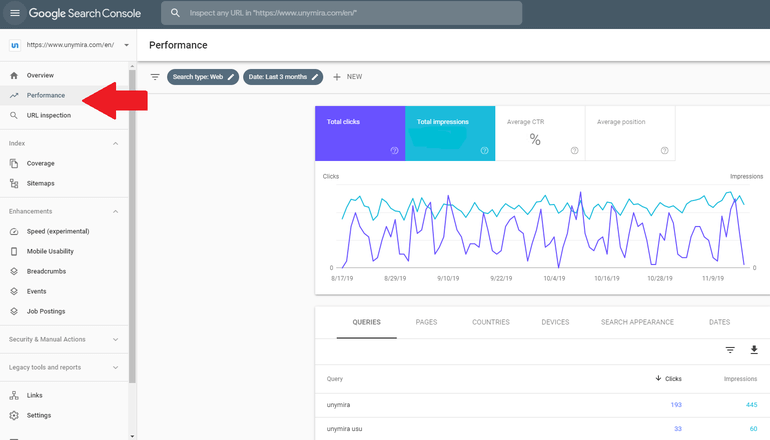Add a NEW filter
This screenshot has width=770, height=440.
click(x=348, y=77)
